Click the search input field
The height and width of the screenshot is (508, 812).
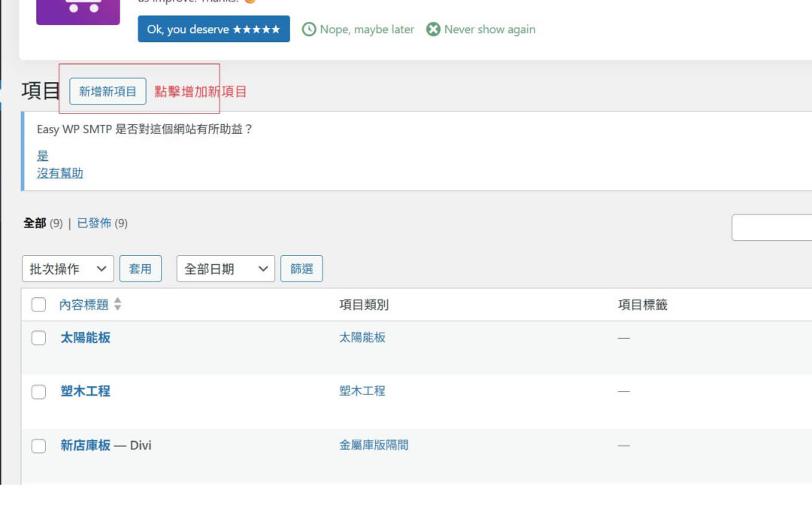click(x=771, y=227)
